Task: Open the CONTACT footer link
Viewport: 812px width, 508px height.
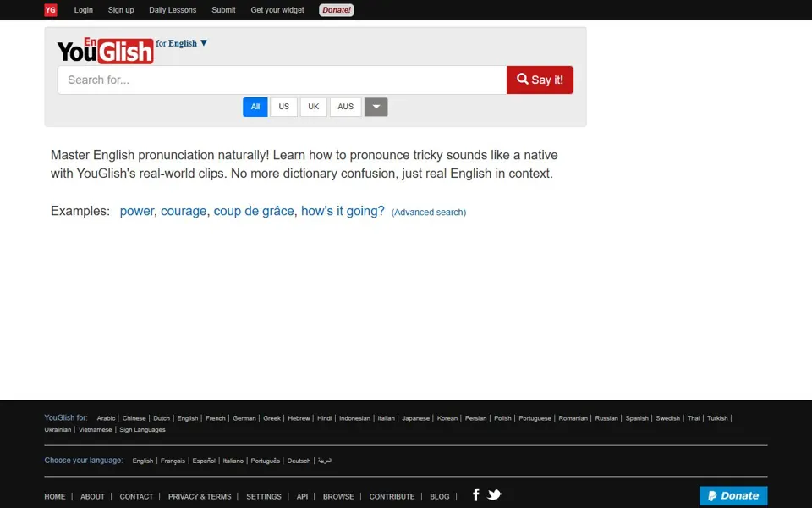Action: 136,497
